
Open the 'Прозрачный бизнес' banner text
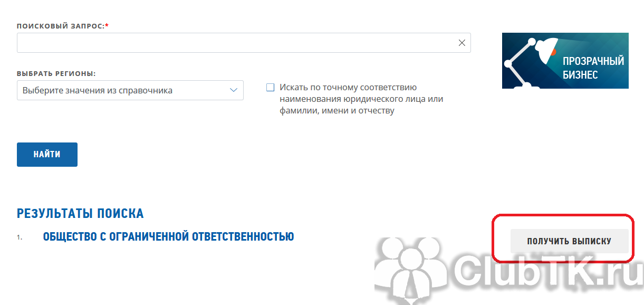pos(593,68)
